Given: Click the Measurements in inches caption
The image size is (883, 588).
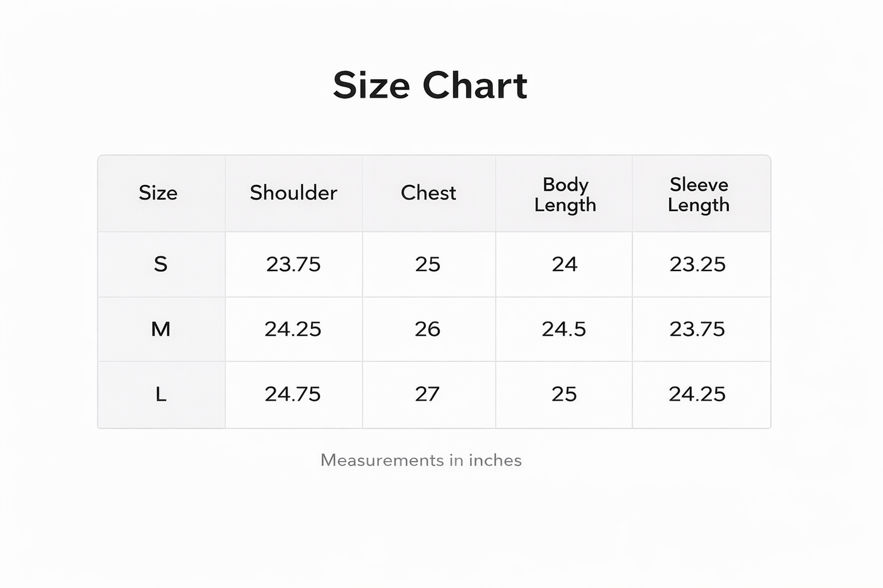Looking at the screenshot, I should tap(421, 460).
